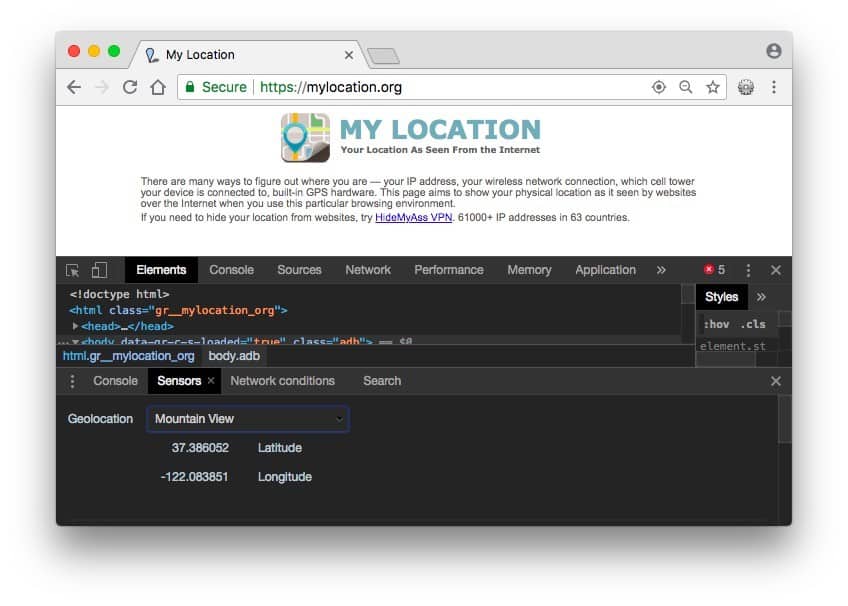Show more DevTools tabs via chevron
Viewport: 848px width, 606px height.
[661, 270]
